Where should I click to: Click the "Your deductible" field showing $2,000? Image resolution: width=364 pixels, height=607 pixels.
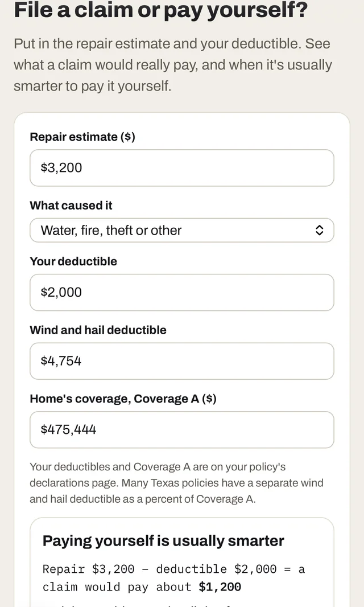click(182, 292)
